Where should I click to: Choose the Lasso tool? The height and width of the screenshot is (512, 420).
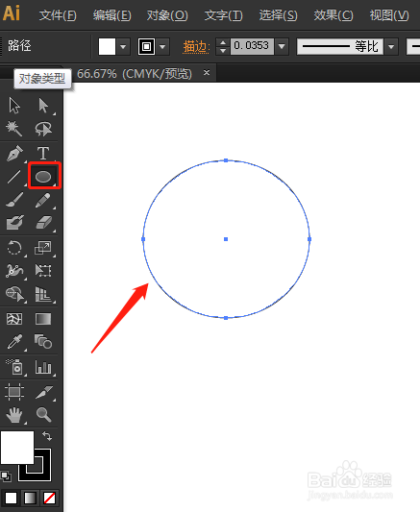(x=43, y=129)
